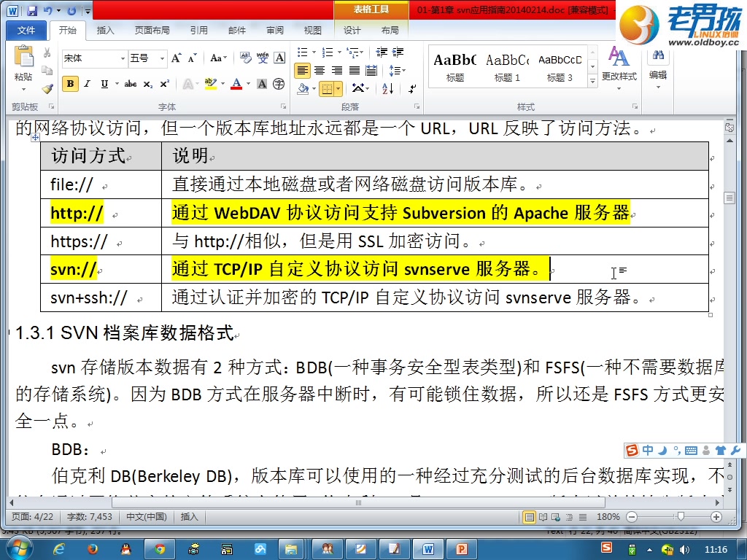This screenshot has height=560, width=747.
Task: Sort paragraphs with the A-Z sort icon
Action: point(387,88)
